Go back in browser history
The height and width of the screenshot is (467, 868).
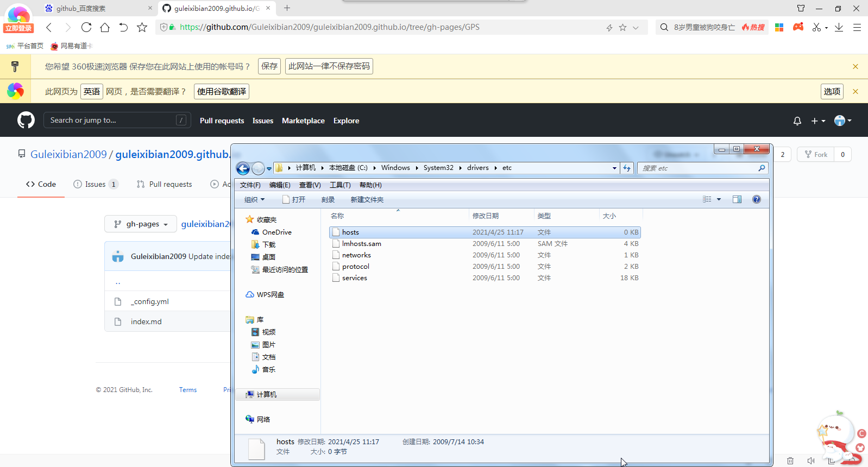coord(49,27)
